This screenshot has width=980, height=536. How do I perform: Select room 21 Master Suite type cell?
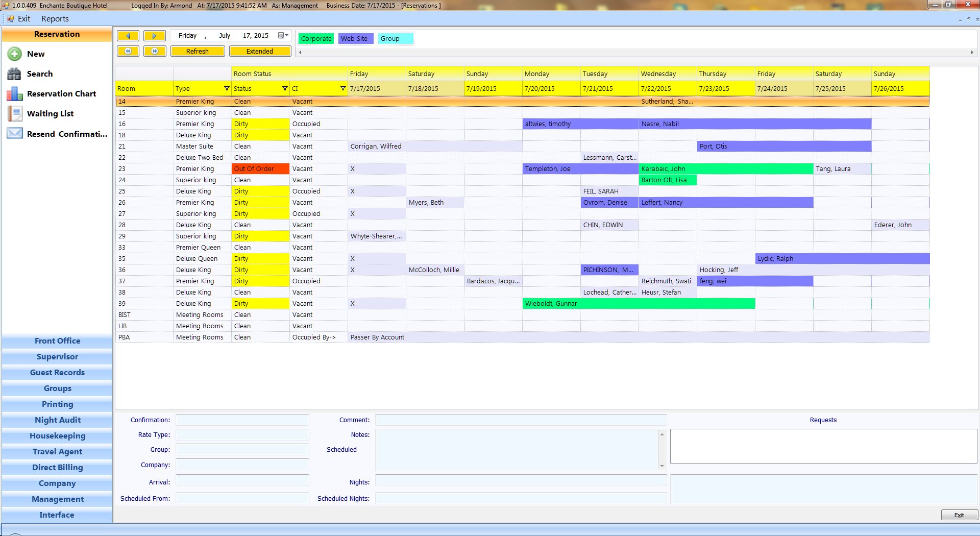pyautogui.click(x=202, y=147)
